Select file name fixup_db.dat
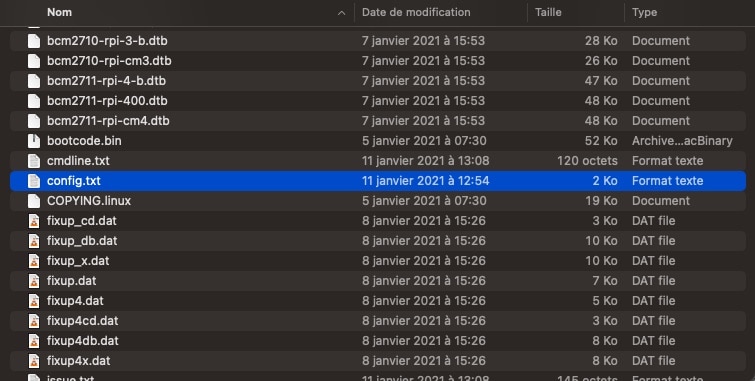The height and width of the screenshot is (381, 755). click(x=82, y=241)
